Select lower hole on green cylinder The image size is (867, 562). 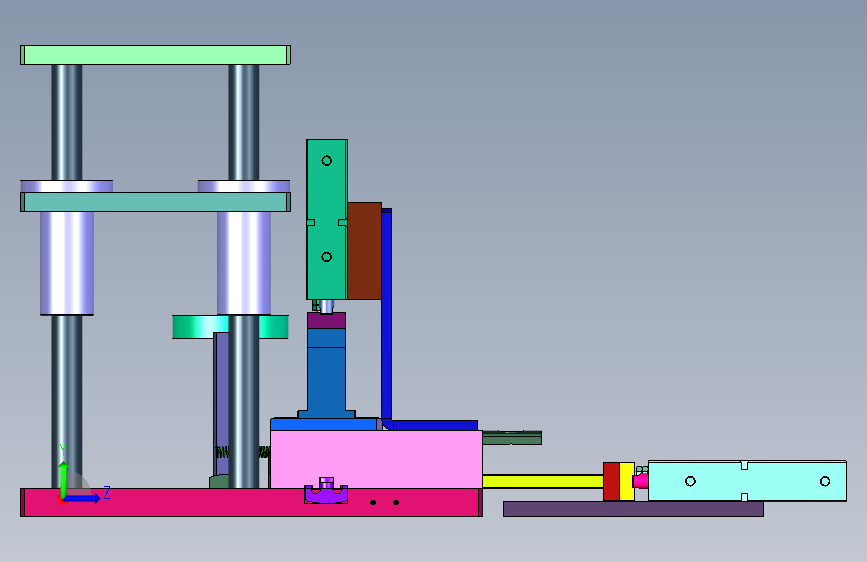pyautogui.click(x=326, y=257)
